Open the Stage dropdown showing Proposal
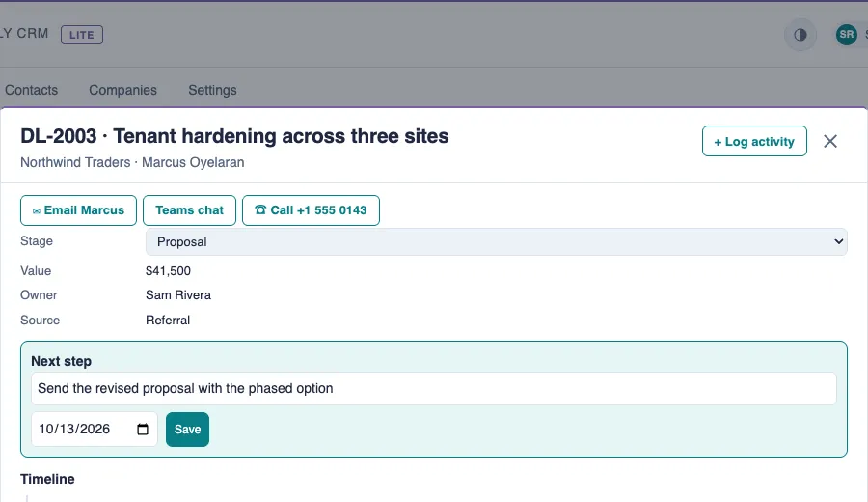The height and width of the screenshot is (502, 868). pyautogui.click(x=496, y=242)
